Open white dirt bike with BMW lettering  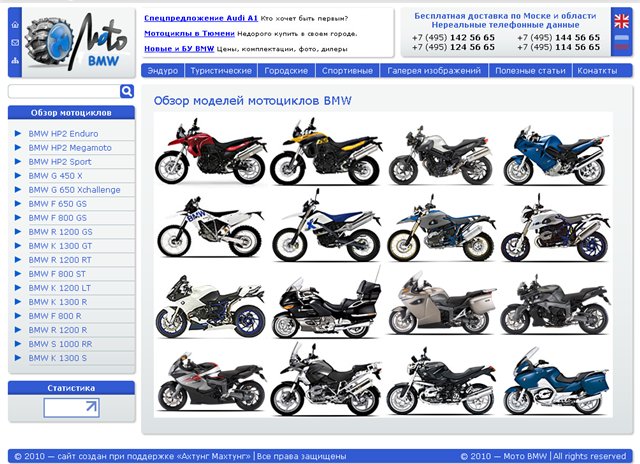[210, 228]
